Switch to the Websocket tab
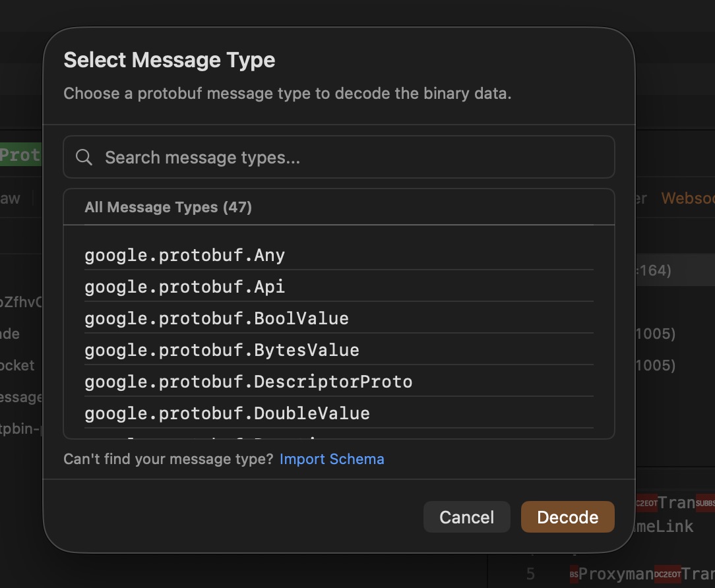 pyautogui.click(x=689, y=198)
